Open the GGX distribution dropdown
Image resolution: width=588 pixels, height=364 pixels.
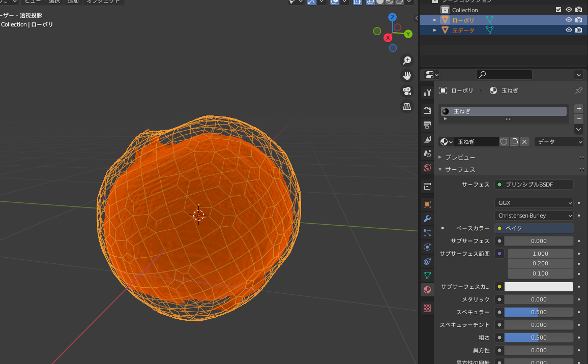coord(534,202)
